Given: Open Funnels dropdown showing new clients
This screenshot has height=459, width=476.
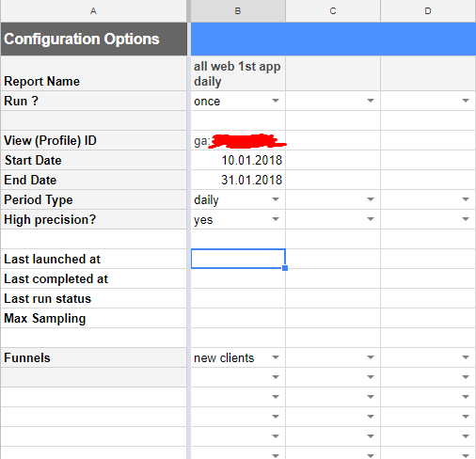Looking at the screenshot, I should tap(276, 357).
